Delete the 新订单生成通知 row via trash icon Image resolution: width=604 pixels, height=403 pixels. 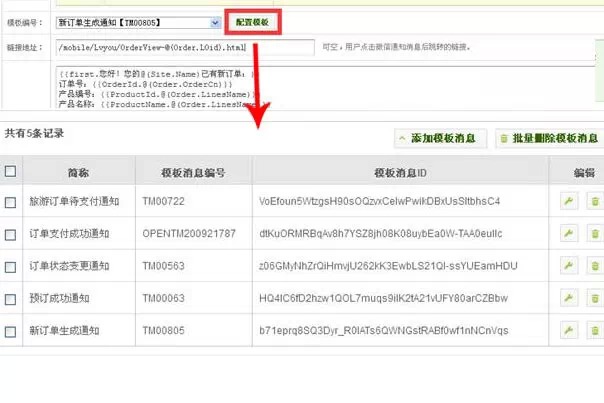tap(595, 330)
